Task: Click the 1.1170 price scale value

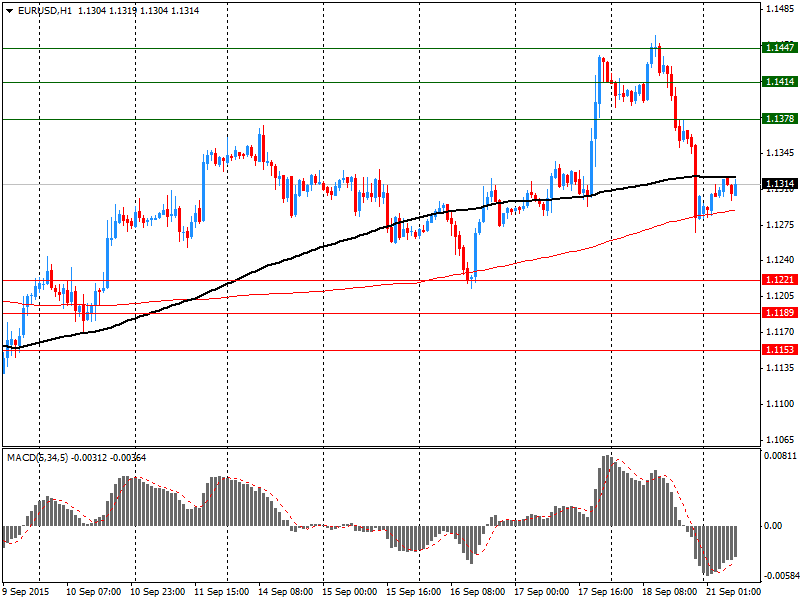Action: click(x=780, y=332)
